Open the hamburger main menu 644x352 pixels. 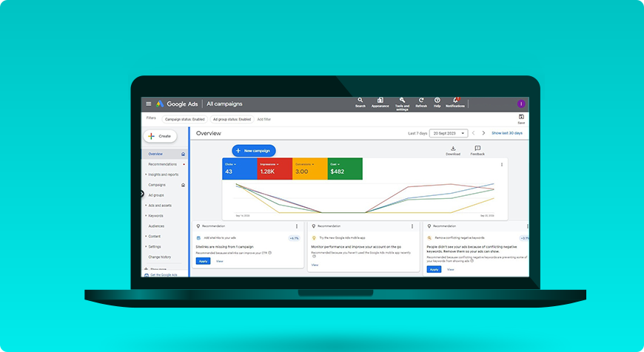pos(149,104)
